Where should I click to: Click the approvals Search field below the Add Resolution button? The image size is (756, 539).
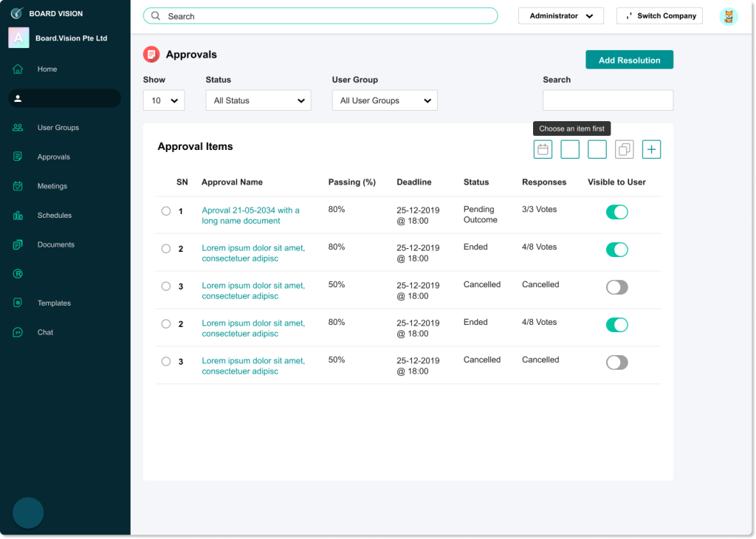(x=608, y=100)
